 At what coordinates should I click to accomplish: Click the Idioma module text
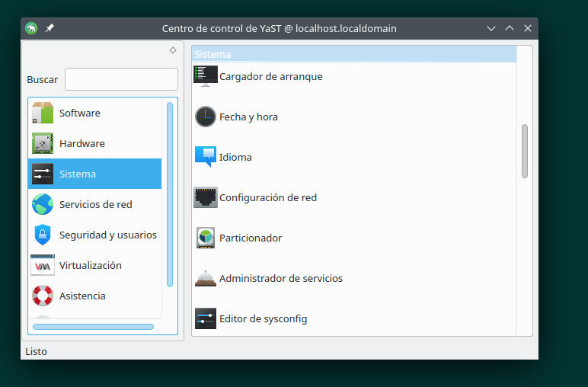click(235, 157)
